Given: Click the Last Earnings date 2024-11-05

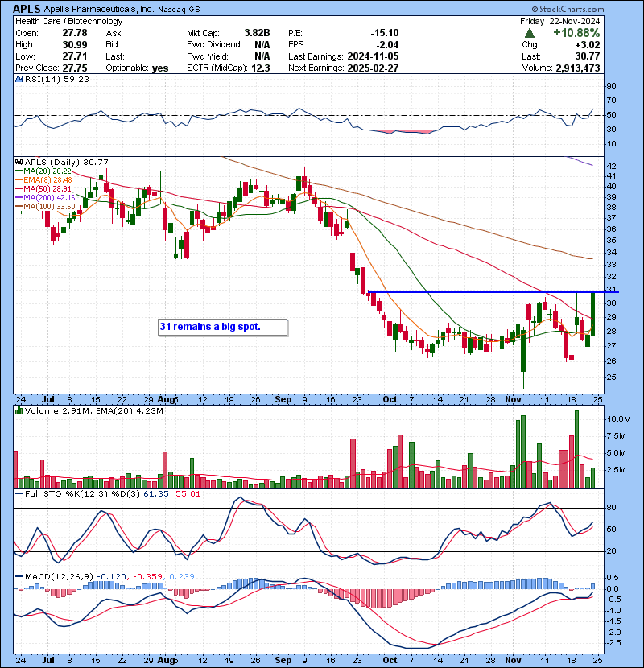Looking at the screenshot, I should click(373, 56).
